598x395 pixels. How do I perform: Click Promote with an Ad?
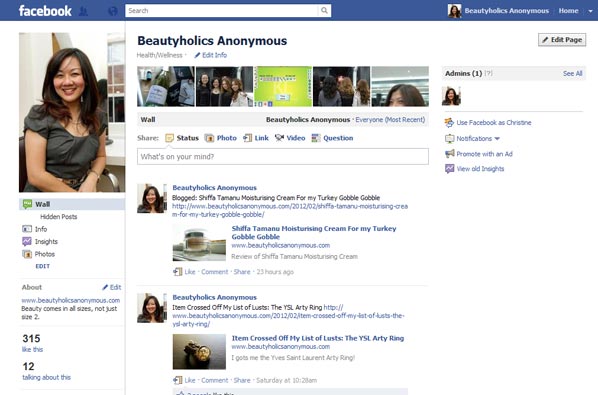[x=479, y=154]
